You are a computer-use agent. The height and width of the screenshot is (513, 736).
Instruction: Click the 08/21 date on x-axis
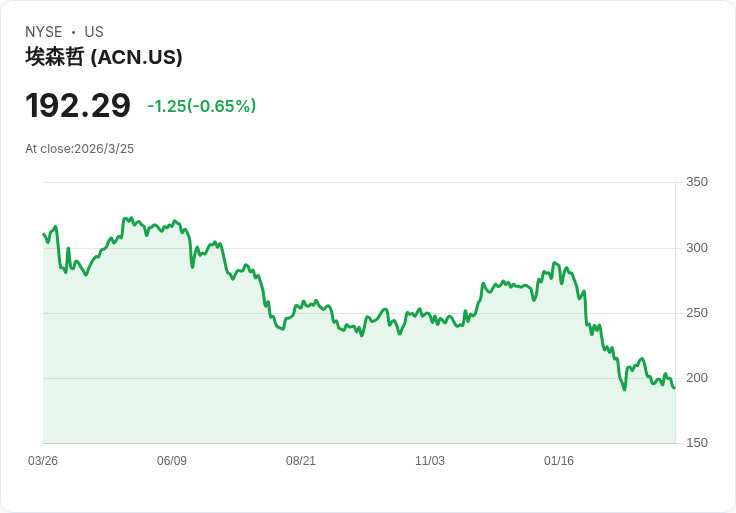point(301,461)
